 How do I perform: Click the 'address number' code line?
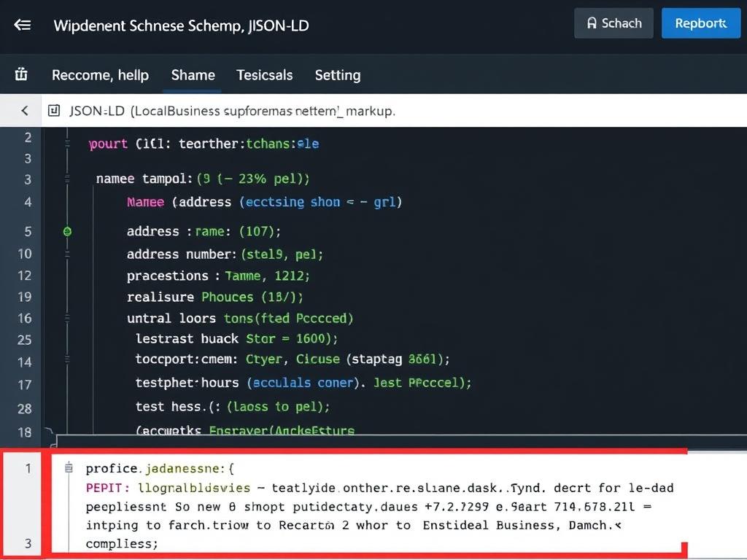click(x=225, y=254)
